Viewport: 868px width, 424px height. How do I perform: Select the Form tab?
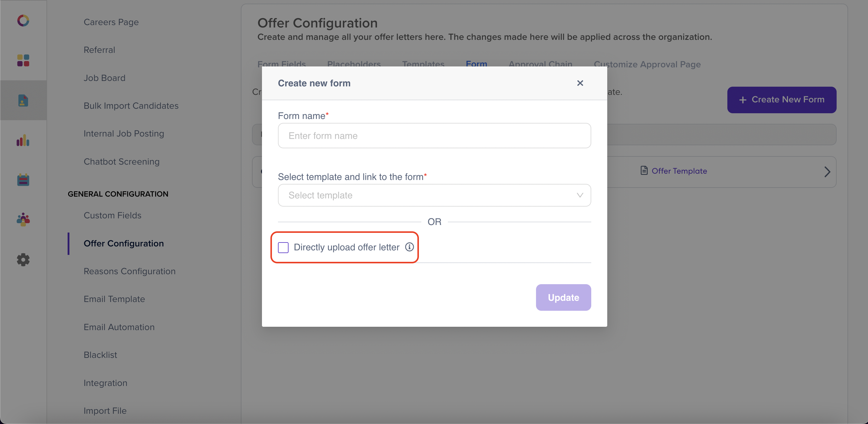point(477,64)
